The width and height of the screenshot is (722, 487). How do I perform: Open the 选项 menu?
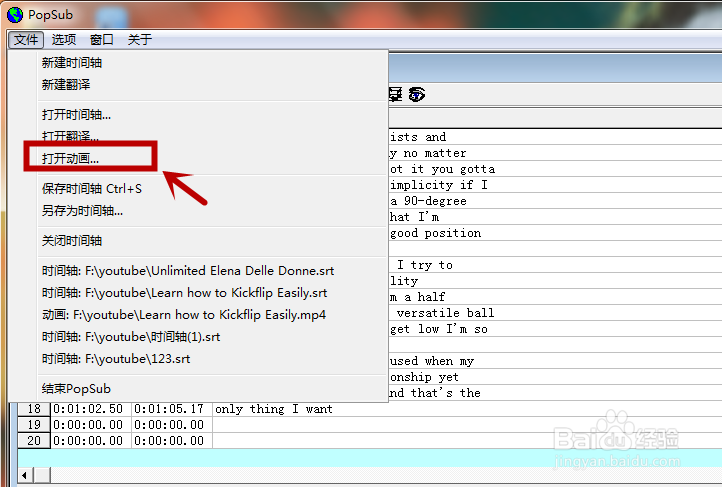click(x=64, y=40)
